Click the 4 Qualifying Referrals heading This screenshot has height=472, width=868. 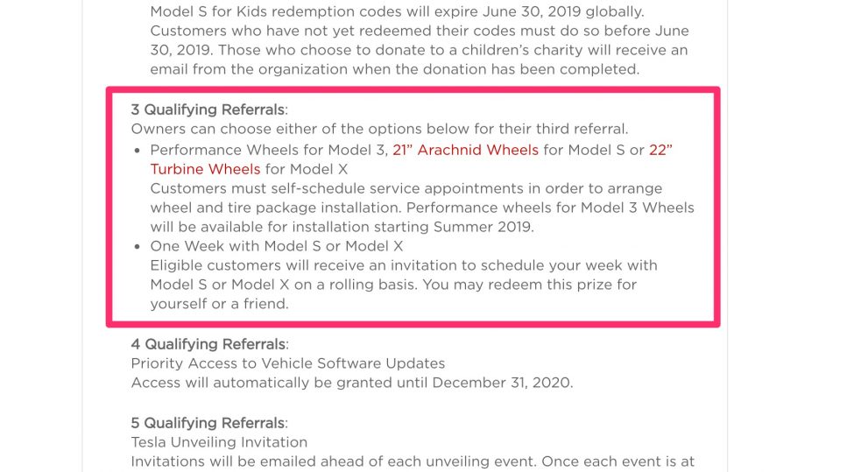point(210,344)
